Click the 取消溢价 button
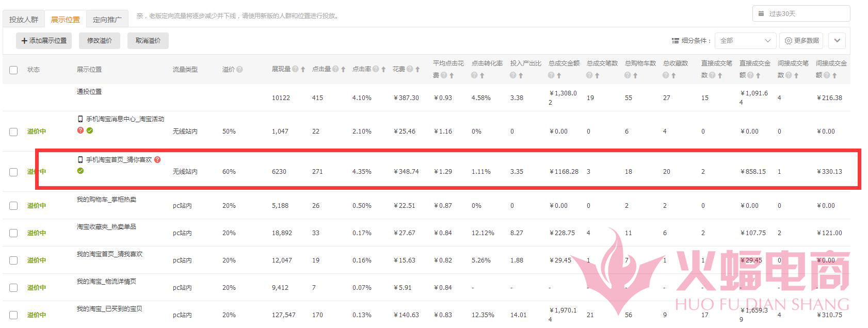Viewport: 868px width, 328px height. pyautogui.click(x=148, y=41)
